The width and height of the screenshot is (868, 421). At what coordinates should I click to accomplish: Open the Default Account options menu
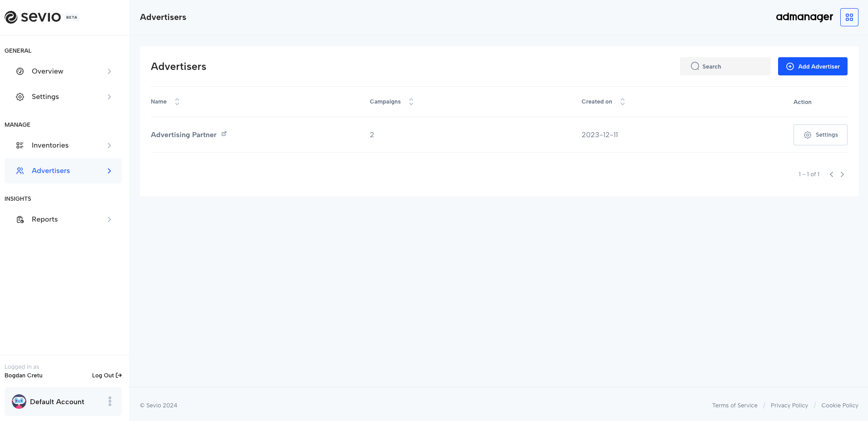(109, 401)
